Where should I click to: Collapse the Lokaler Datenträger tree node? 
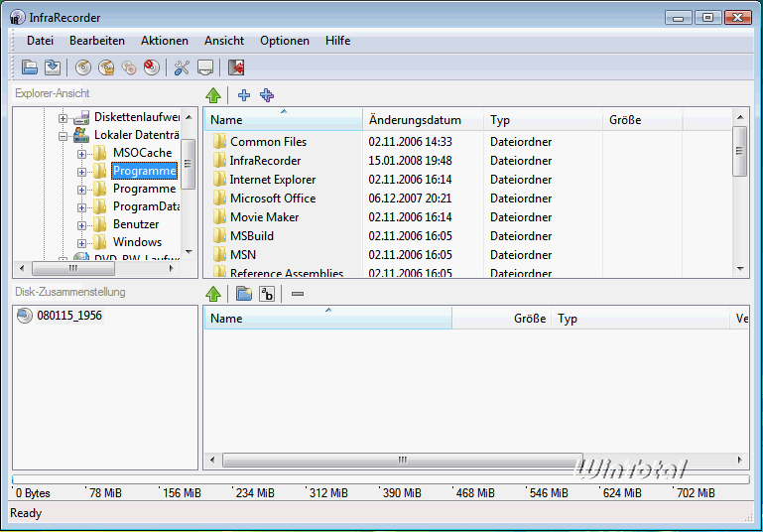tap(63, 136)
